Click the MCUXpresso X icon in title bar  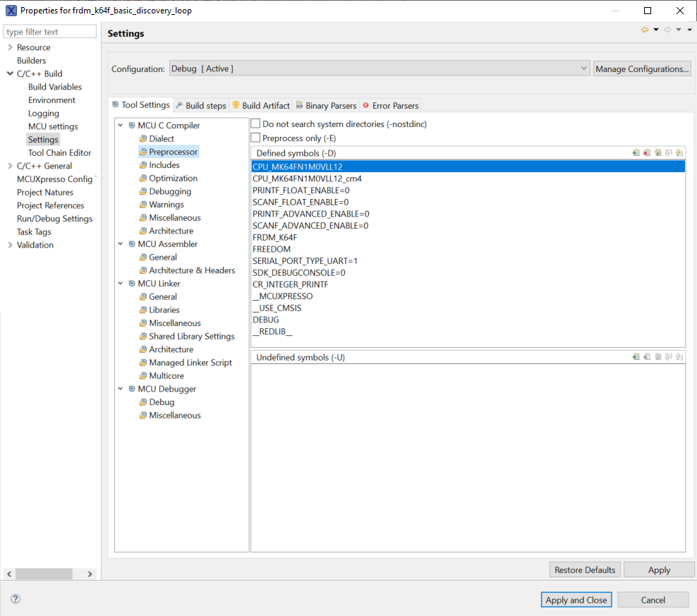[x=11, y=10]
